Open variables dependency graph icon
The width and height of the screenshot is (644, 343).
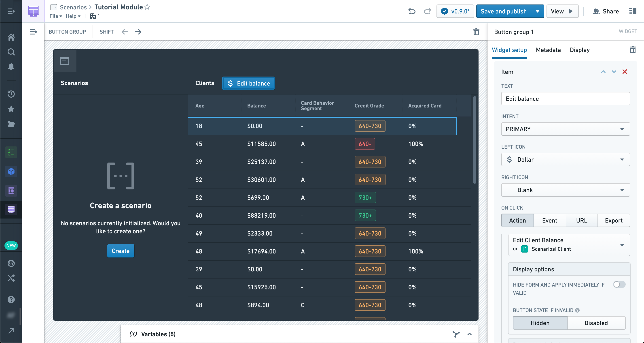456,334
